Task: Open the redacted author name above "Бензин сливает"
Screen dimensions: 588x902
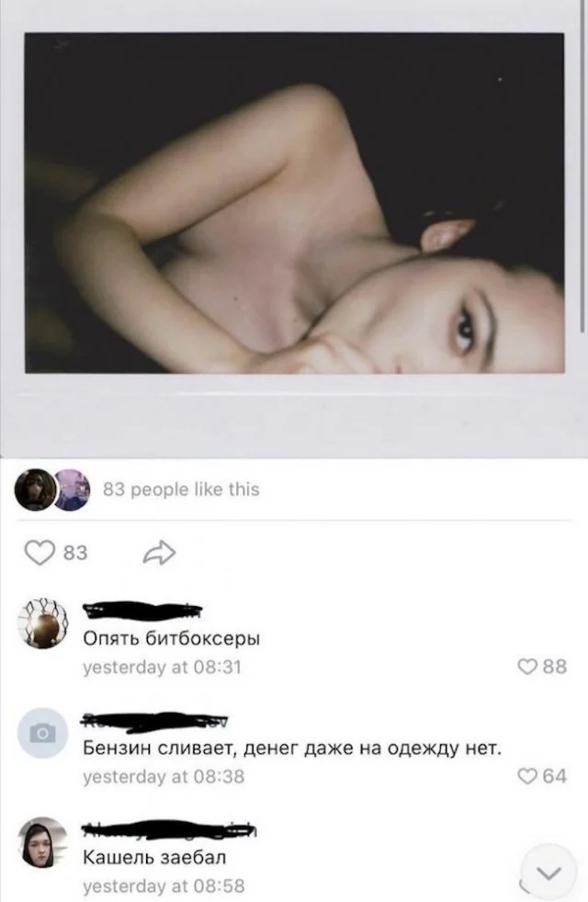Action: click(x=155, y=721)
